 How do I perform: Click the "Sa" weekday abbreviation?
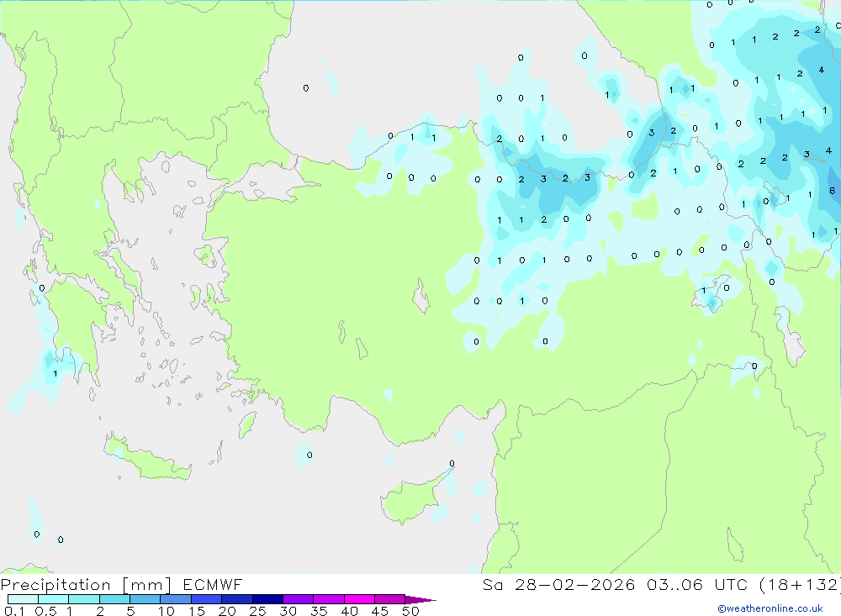click(492, 584)
